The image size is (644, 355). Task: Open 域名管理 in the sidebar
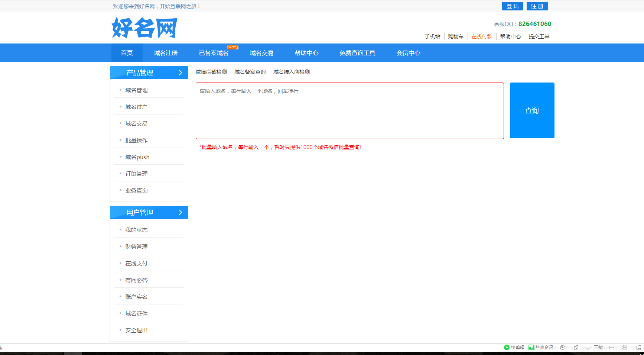[x=136, y=90]
